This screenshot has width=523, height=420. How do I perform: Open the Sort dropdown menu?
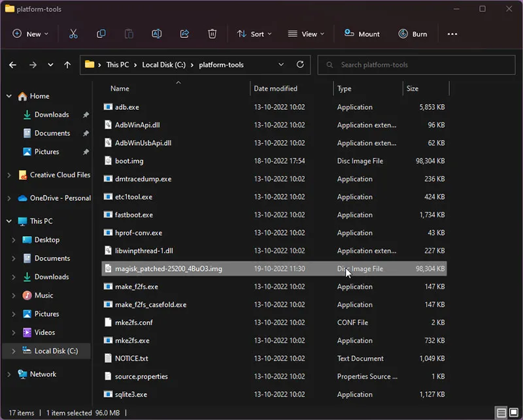pos(254,34)
